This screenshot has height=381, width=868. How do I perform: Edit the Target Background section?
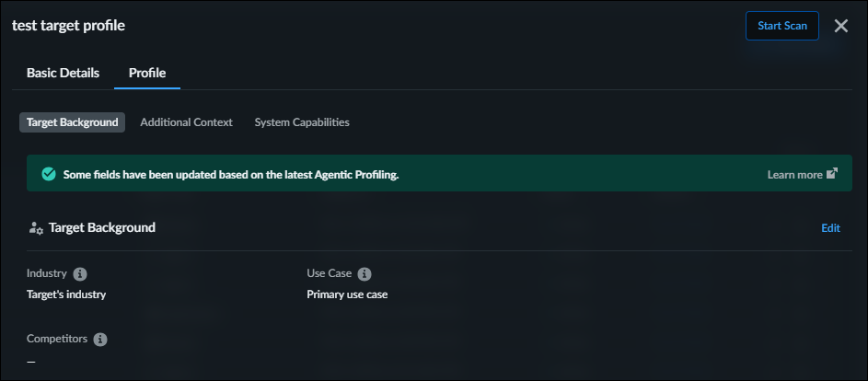tap(830, 228)
